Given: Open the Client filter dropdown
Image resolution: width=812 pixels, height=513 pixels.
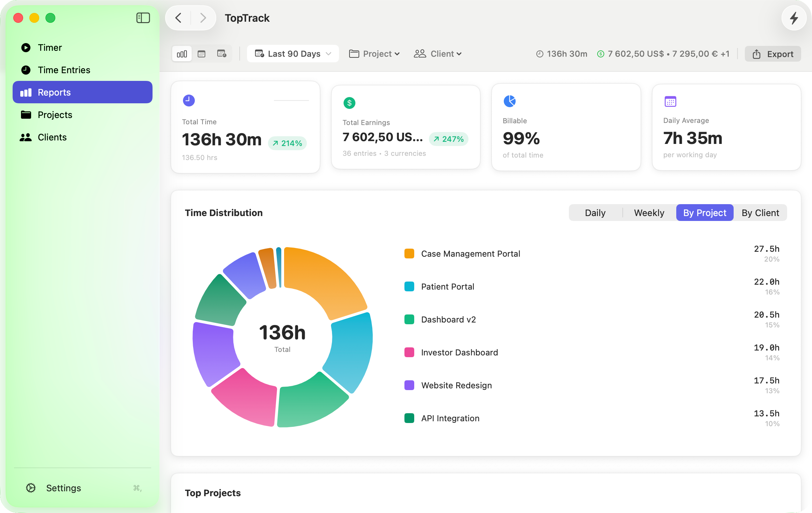Looking at the screenshot, I should 438,54.
